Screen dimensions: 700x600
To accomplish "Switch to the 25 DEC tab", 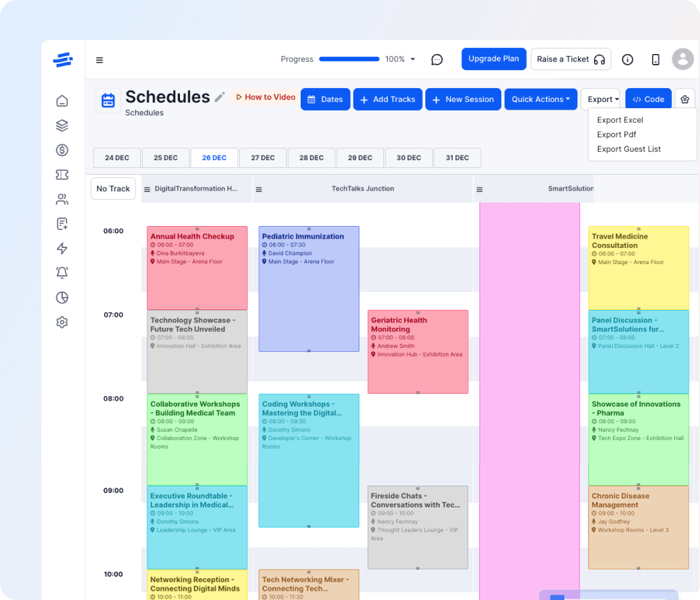I will pos(165,157).
